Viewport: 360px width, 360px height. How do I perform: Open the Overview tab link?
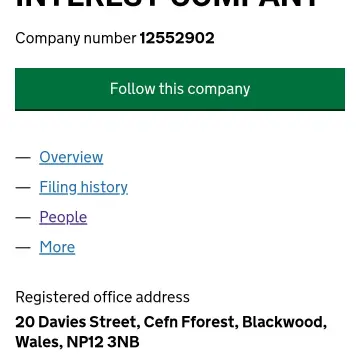(x=71, y=157)
